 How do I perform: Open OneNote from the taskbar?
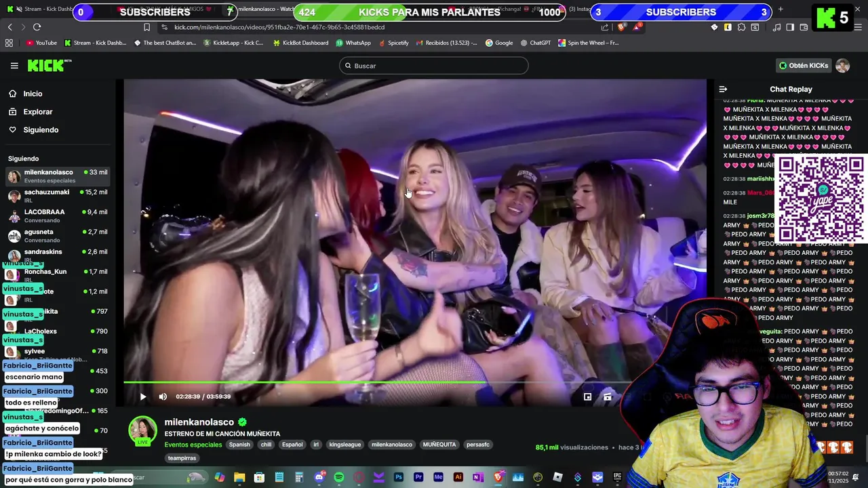pyautogui.click(x=478, y=478)
